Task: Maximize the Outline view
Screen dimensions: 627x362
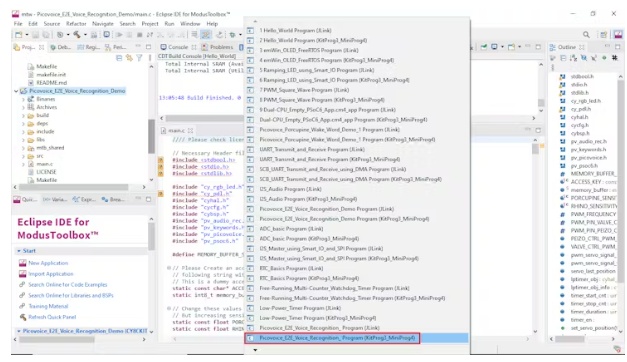Action: click(x=618, y=47)
